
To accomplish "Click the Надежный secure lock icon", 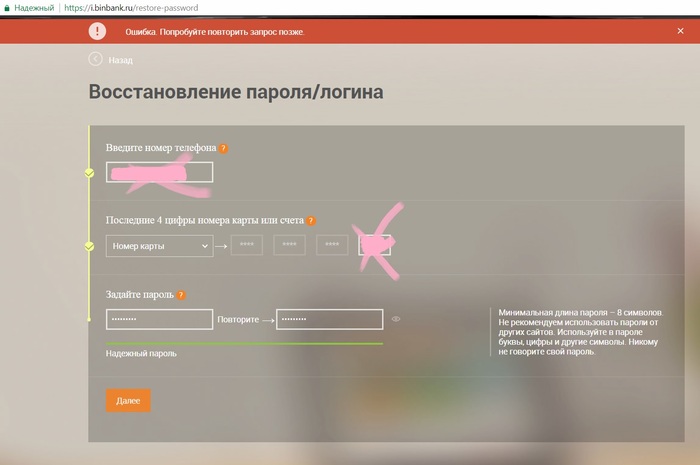I will [x=7, y=7].
